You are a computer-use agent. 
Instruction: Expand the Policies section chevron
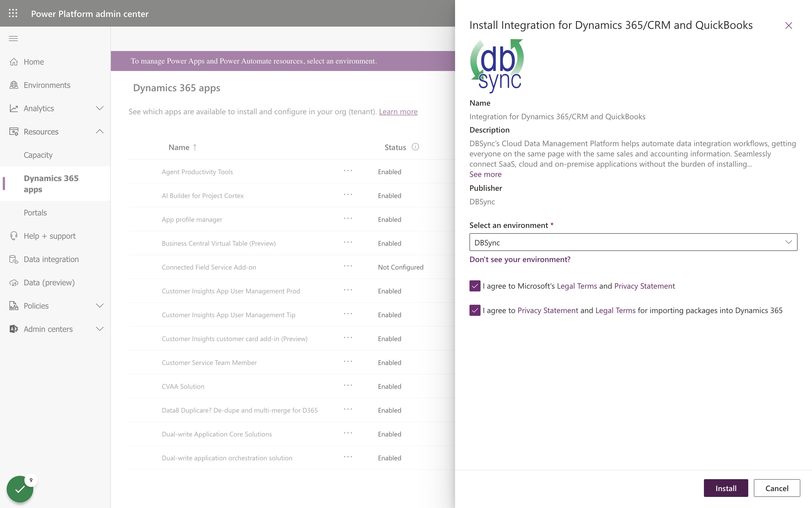point(100,305)
